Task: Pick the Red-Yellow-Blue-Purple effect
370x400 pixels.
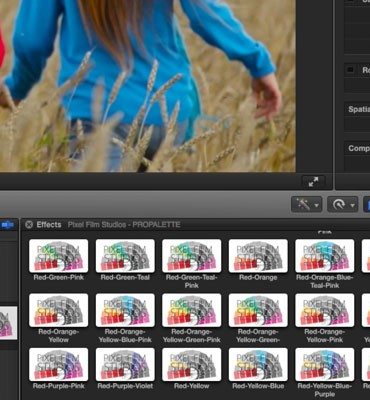Action: [325, 364]
